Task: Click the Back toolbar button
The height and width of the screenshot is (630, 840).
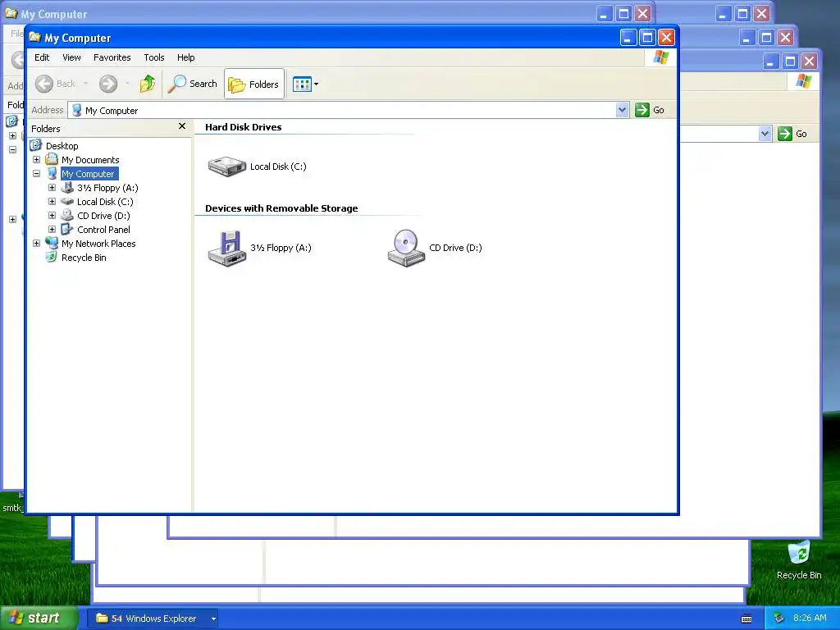Action: [x=55, y=84]
